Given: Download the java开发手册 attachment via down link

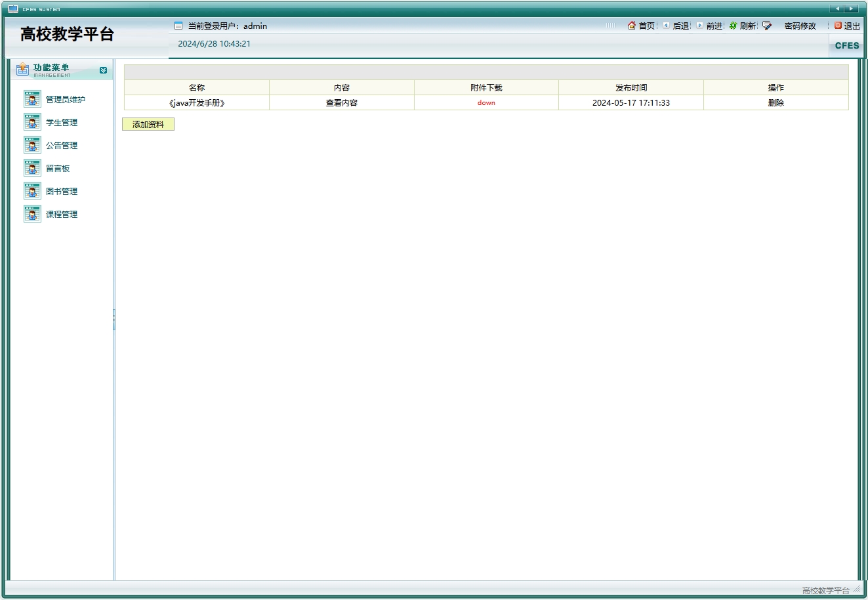Looking at the screenshot, I should pyautogui.click(x=486, y=102).
